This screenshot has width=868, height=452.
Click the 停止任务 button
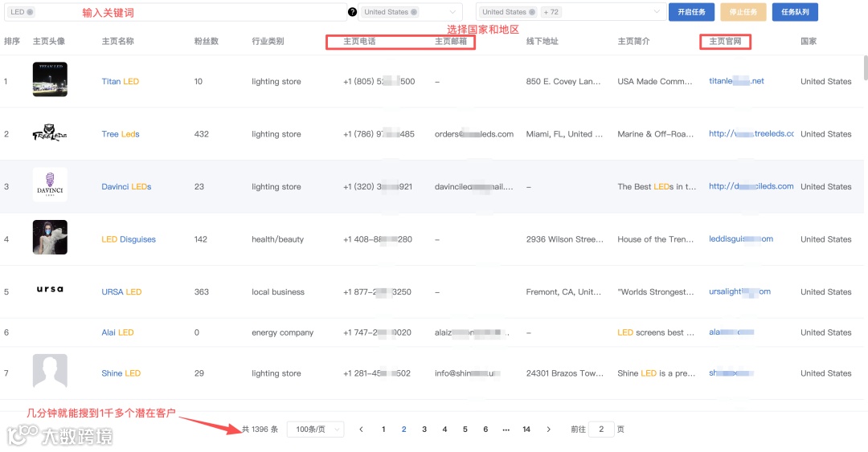pyautogui.click(x=743, y=11)
